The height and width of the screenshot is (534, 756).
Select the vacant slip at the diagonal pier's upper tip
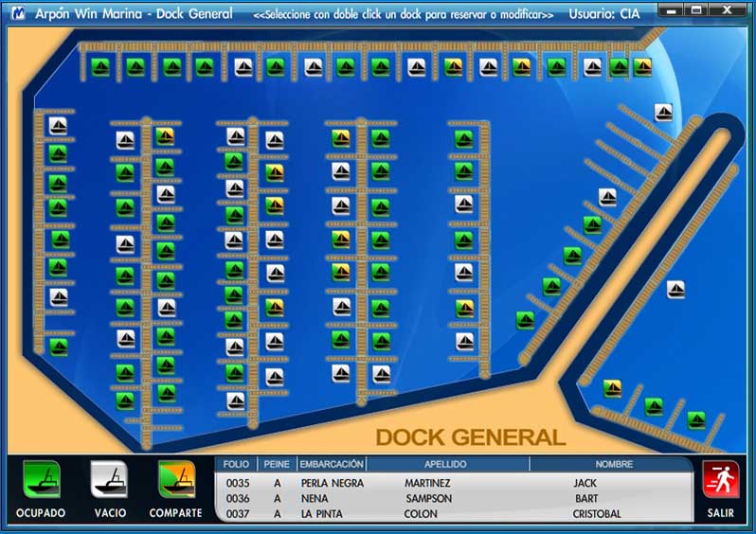[x=663, y=113]
